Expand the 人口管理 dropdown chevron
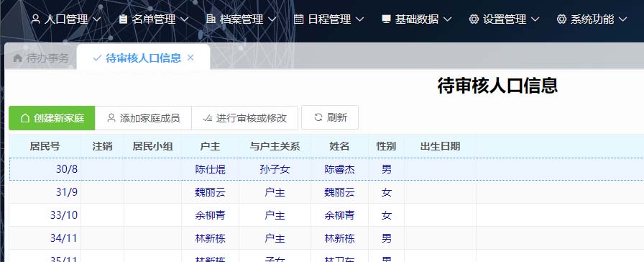 pos(97,19)
